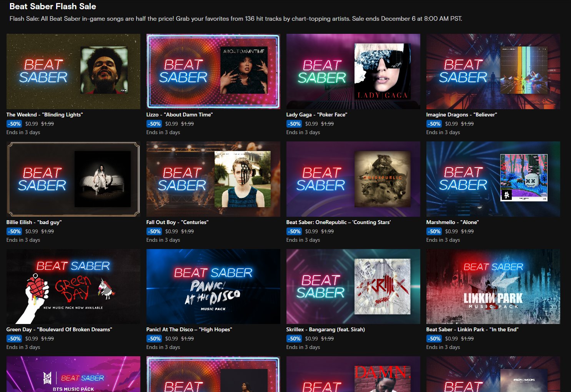Click -50% badge under High Hopes
The image size is (571, 392).
(154, 339)
